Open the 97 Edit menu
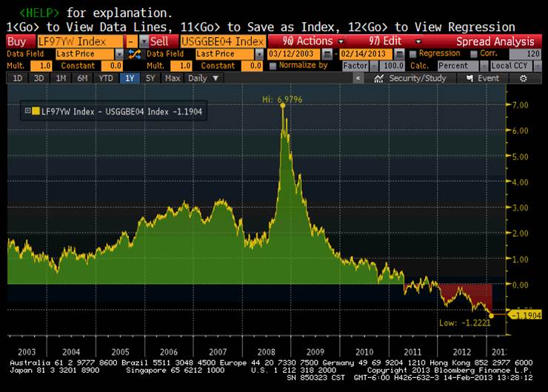Viewport: 548px width, 392px height. coord(395,41)
